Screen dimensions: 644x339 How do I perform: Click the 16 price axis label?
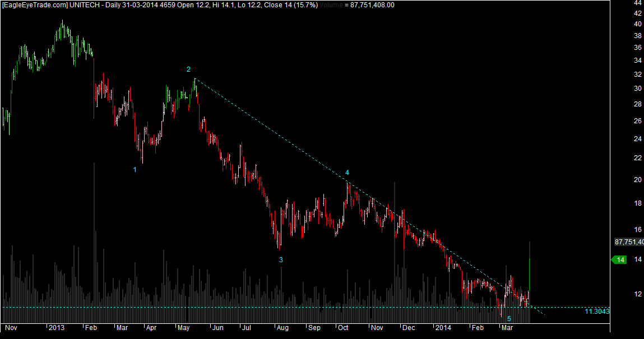(638, 230)
